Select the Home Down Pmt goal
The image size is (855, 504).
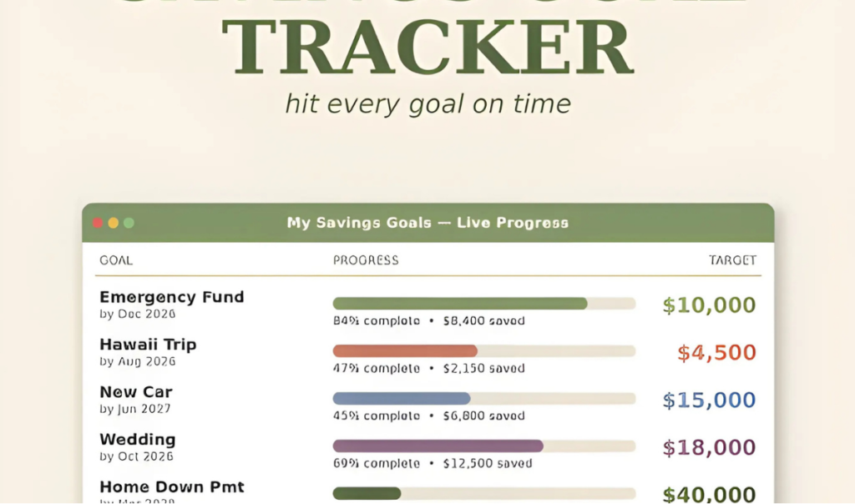point(172,486)
